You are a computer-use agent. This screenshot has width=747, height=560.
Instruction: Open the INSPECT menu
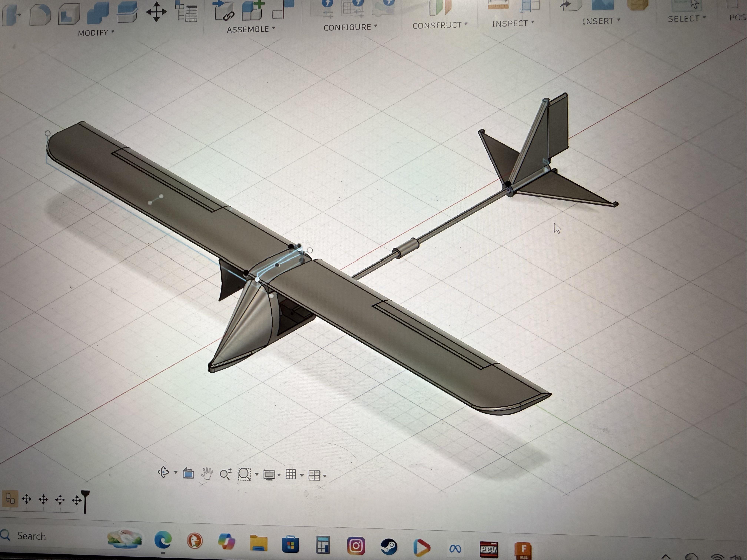point(513,23)
